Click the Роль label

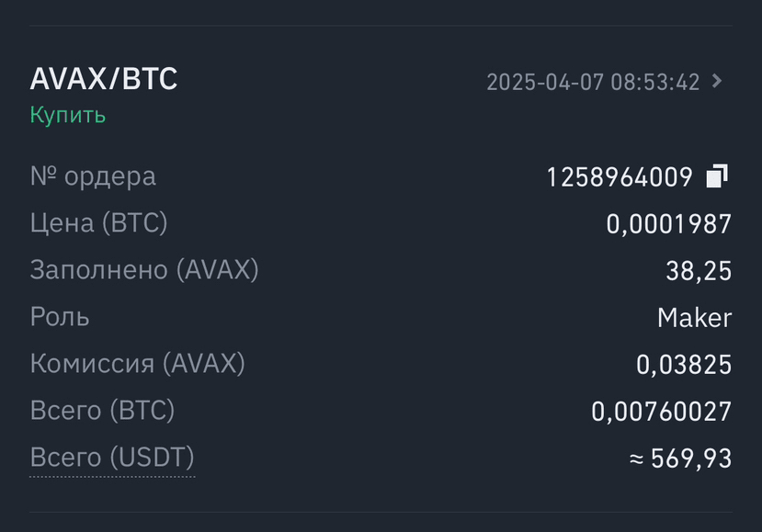coord(60,317)
